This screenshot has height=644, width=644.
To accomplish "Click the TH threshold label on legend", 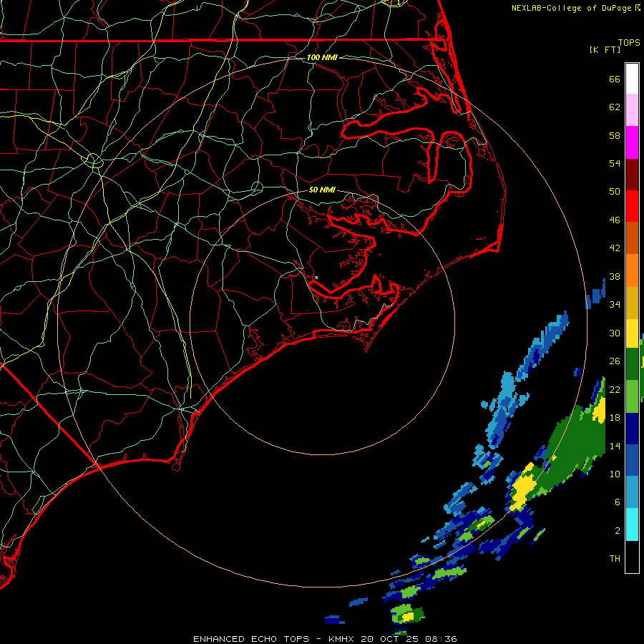I will (x=615, y=559).
